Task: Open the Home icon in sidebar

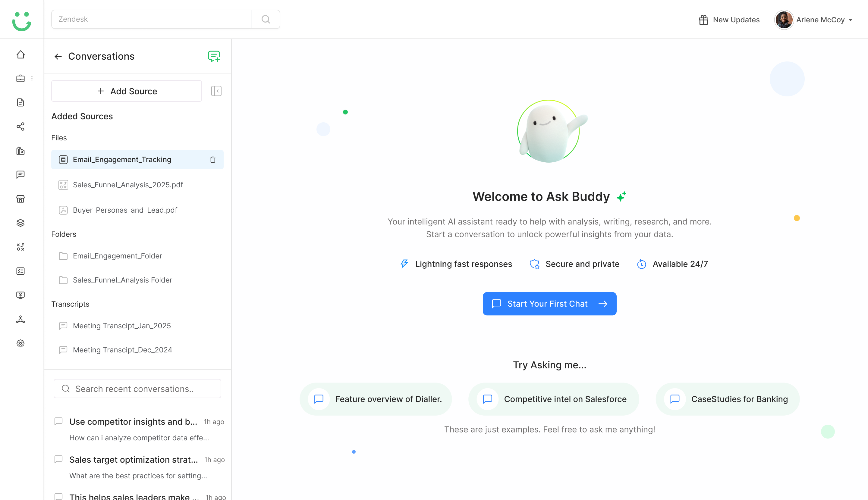Action: pyautogui.click(x=20, y=55)
